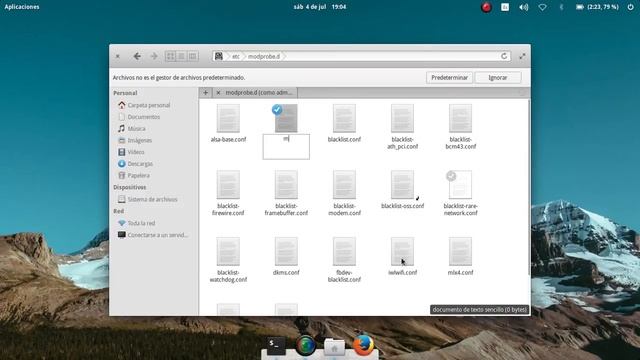
Task: Open the network indicator
Action: pos(542,7)
